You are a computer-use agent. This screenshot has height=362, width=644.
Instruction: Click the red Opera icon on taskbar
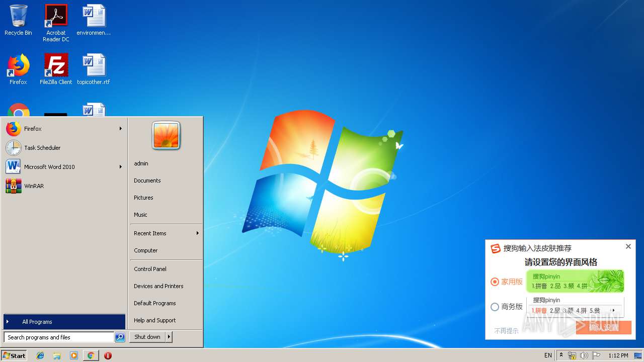tap(108, 355)
